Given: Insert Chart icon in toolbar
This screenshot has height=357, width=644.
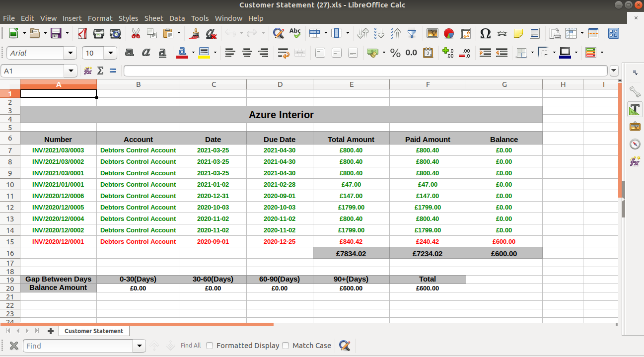Looking at the screenshot, I should [449, 33].
